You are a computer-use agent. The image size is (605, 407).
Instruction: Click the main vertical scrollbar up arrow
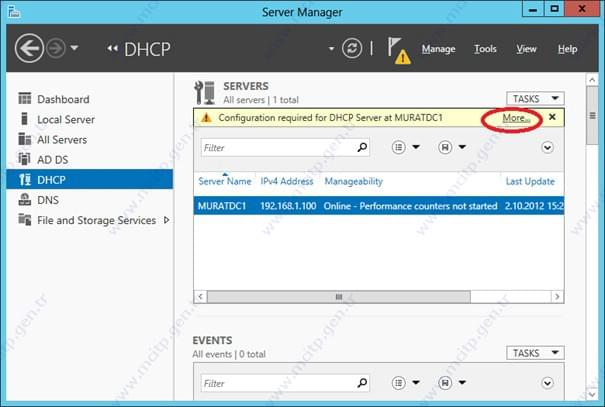click(592, 80)
